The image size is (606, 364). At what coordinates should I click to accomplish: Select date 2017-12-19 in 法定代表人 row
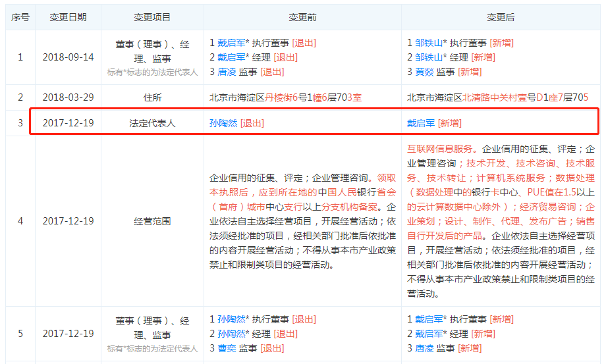click(68, 123)
